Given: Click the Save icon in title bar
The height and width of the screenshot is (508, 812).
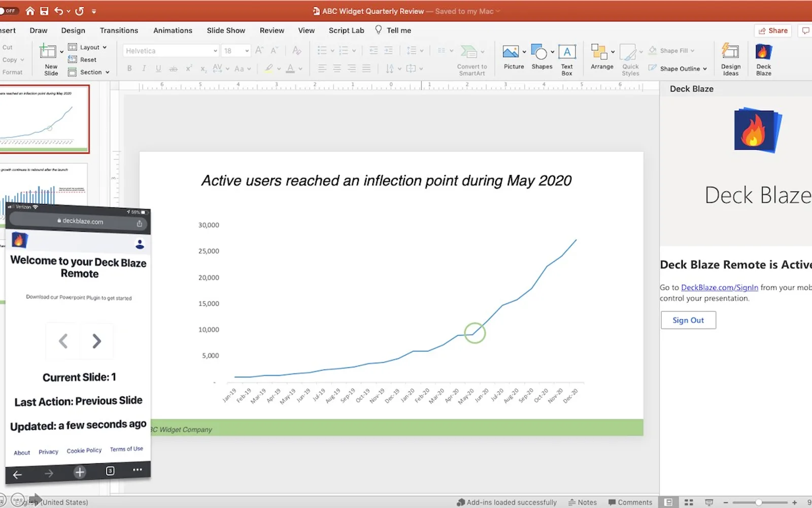Looking at the screenshot, I should (44, 11).
